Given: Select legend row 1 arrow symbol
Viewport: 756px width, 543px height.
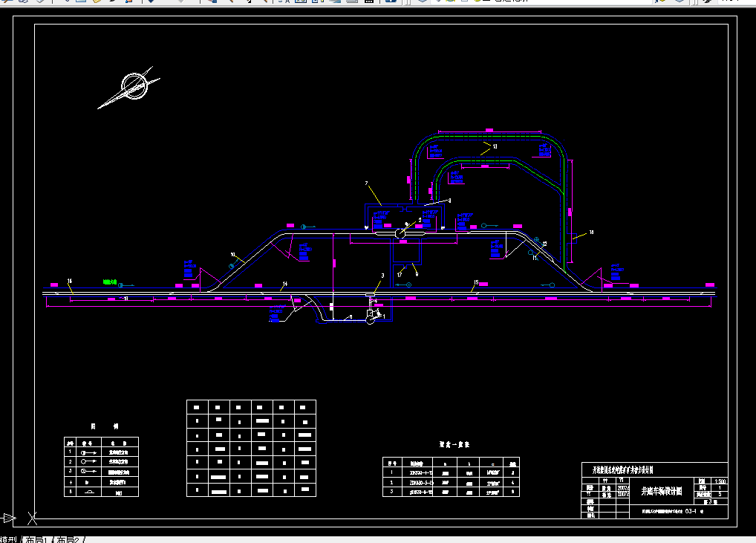Looking at the screenshot, I should (x=88, y=452).
